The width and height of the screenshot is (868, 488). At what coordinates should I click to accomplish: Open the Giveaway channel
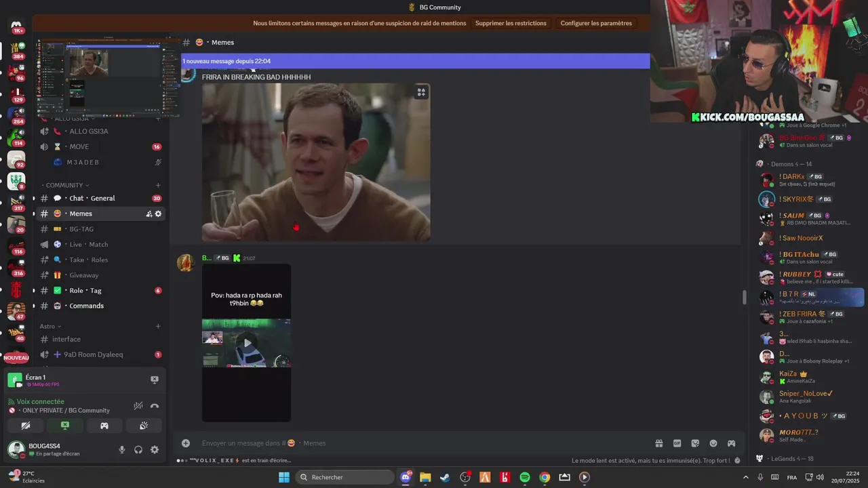(100, 275)
